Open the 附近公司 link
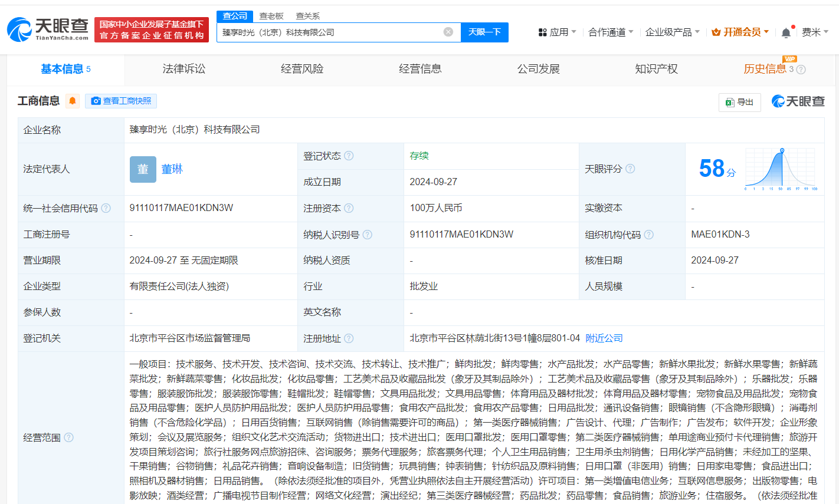 [604, 338]
